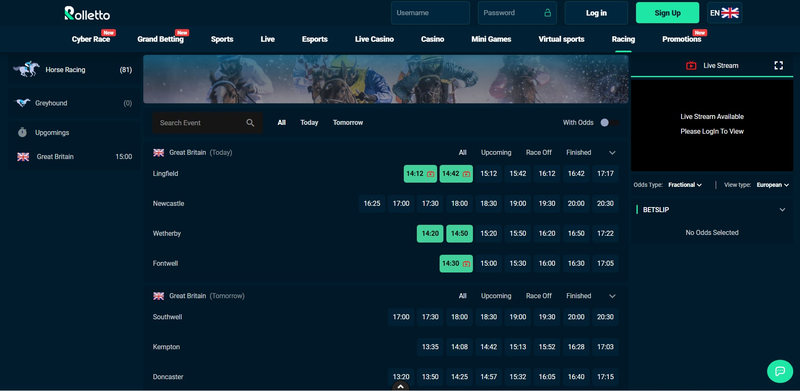Open the Esports section

pos(315,39)
